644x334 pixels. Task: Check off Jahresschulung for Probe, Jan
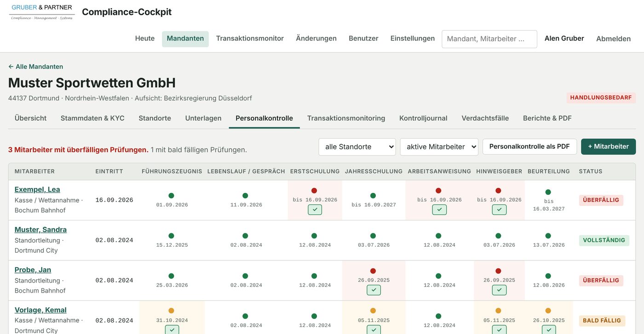click(374, 290)
